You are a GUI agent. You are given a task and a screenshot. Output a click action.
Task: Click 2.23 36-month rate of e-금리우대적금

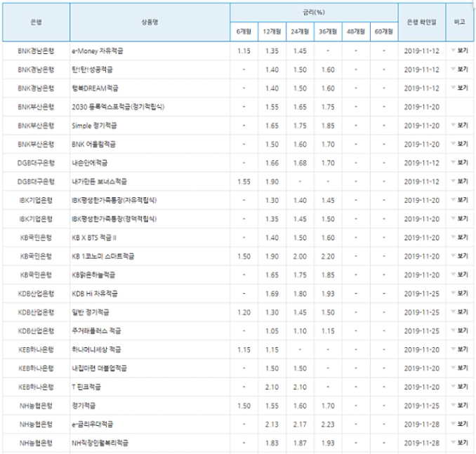328,425
